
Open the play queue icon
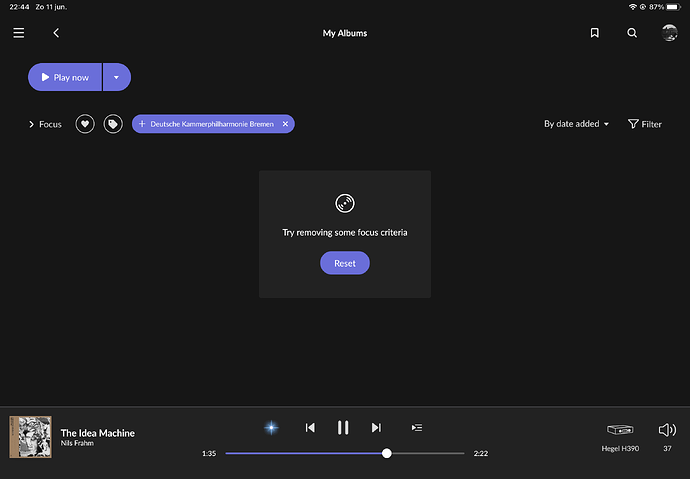[417, 427]
